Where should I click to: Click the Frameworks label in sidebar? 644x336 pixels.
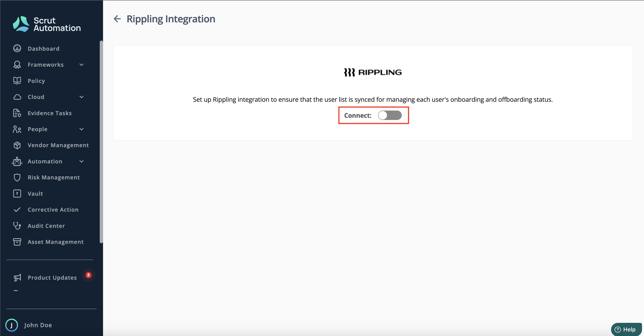tap(45, 65)
